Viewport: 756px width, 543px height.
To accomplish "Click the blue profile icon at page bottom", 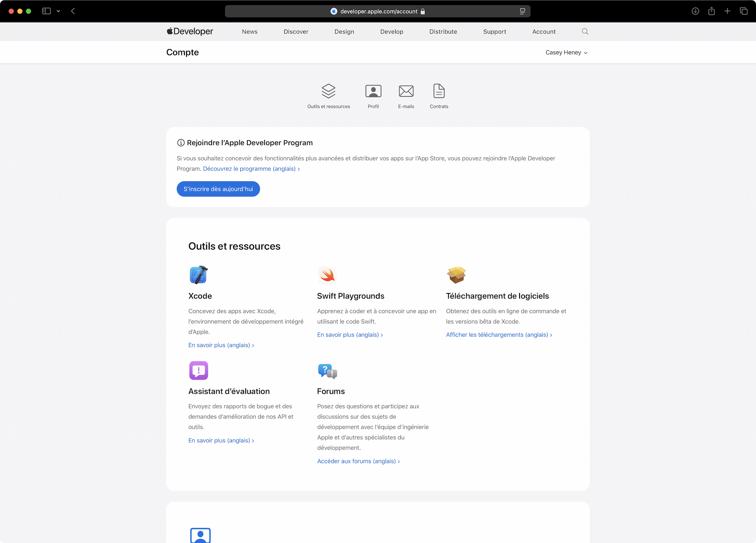I will pos(200,535).
